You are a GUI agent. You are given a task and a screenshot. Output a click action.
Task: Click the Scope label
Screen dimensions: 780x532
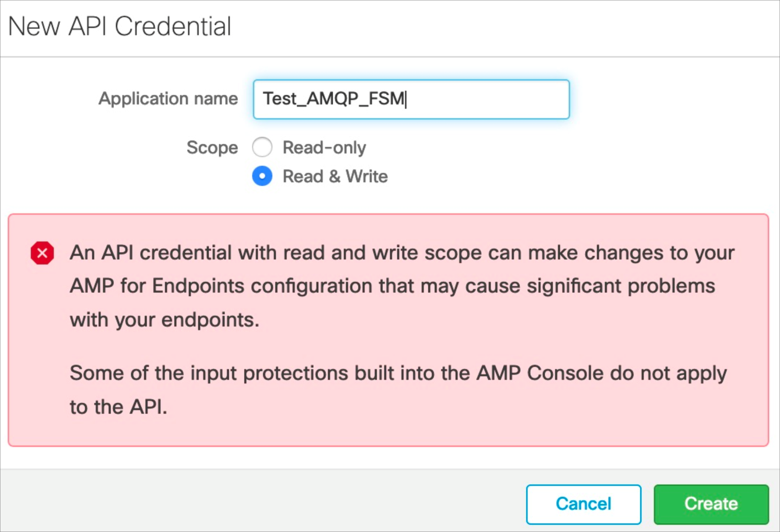pos(212,147)
